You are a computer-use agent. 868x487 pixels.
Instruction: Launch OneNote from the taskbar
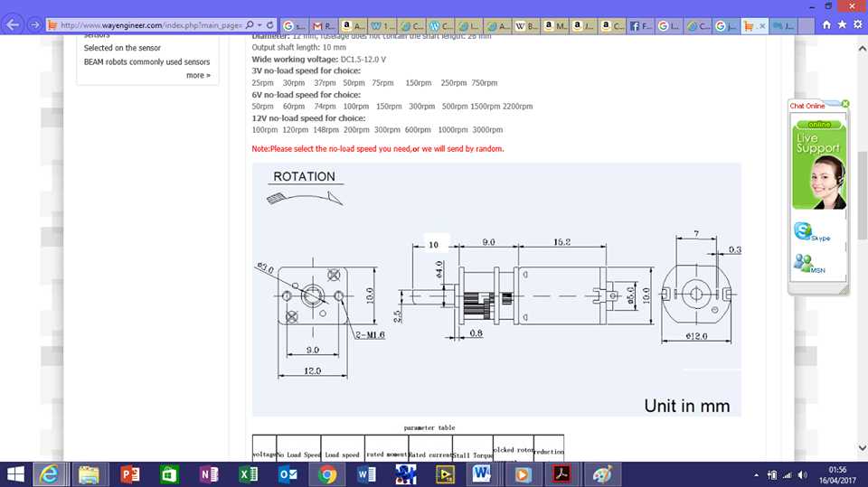tap(209, 474)
